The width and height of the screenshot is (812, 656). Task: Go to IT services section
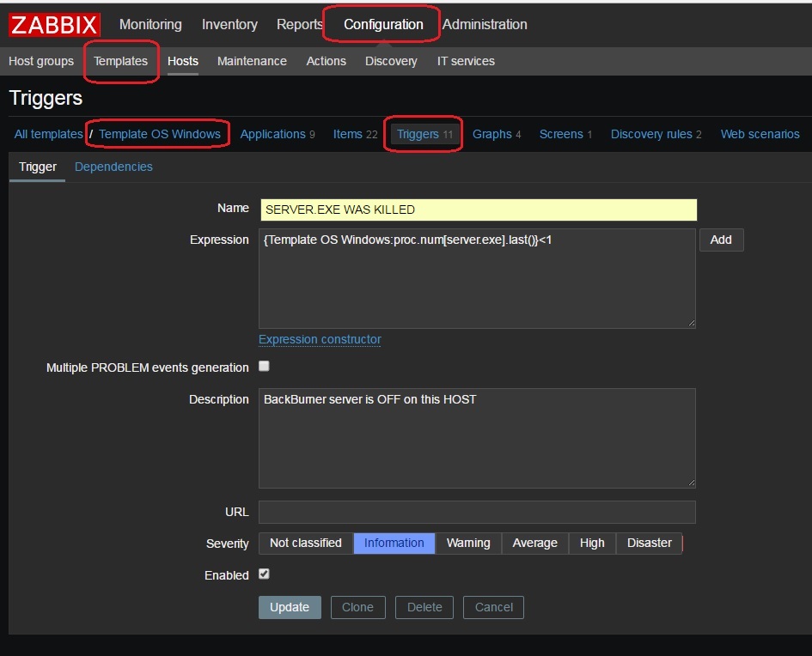tap(466, 61)
